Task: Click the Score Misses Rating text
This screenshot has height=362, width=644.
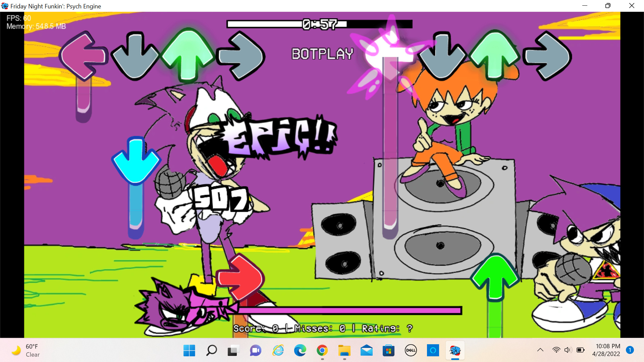Action: click(323, 328)
